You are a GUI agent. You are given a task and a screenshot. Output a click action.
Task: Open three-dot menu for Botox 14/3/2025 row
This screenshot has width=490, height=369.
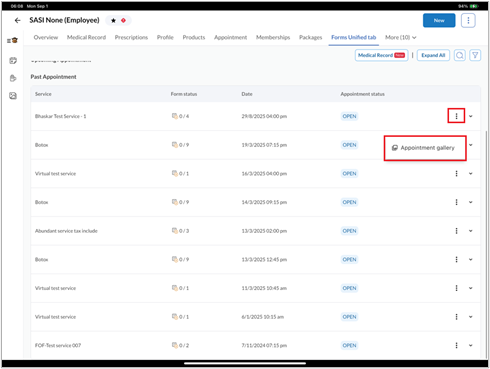(x=456, y=202)
